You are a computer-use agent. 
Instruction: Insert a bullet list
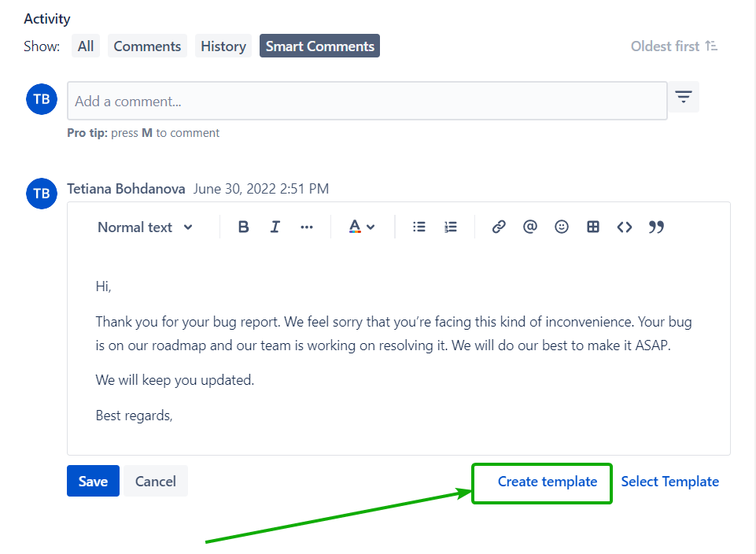coord(419,227)
